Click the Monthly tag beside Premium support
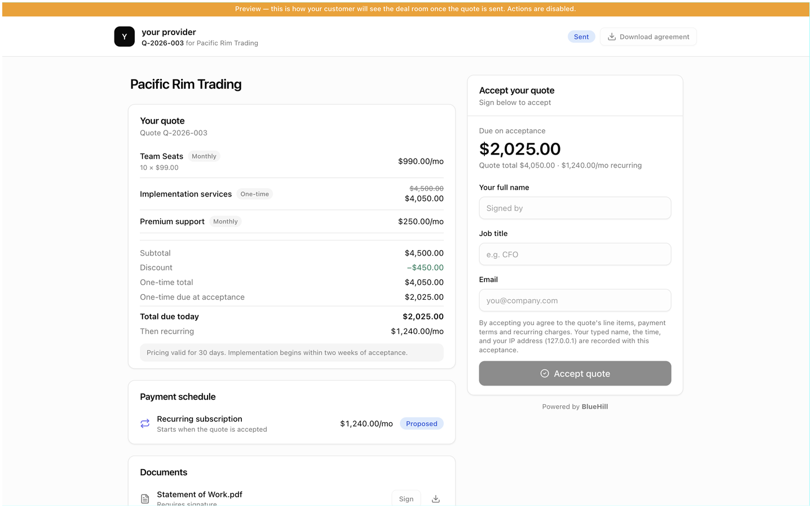812x508 pixels. [x=226, y=222]
